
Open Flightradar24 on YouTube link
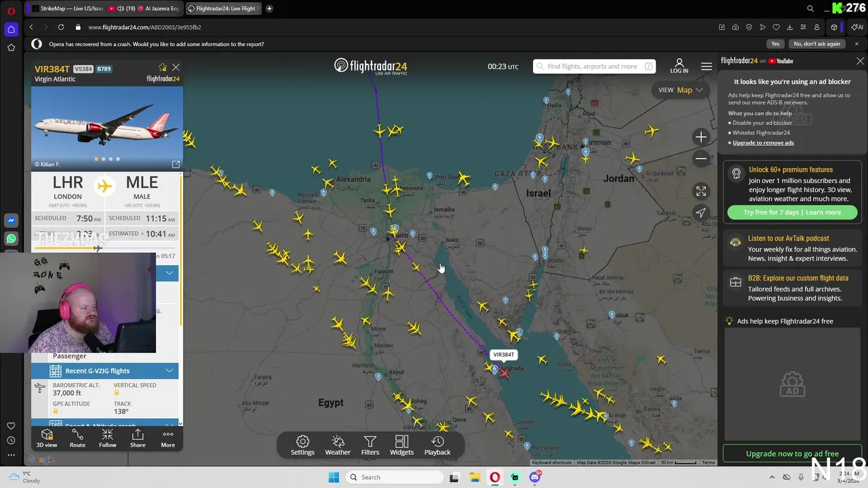(757, 61)
